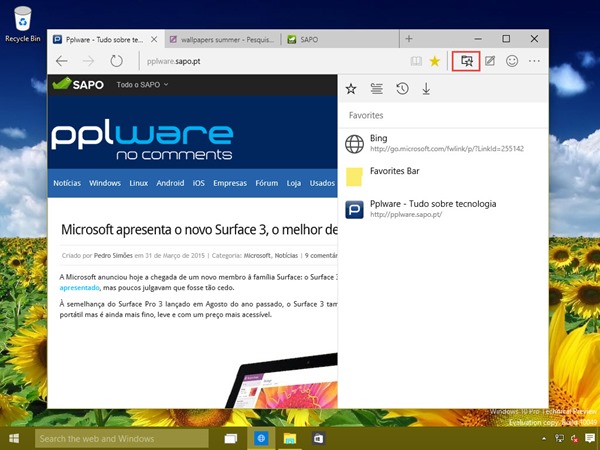Open the Usados menu item
The height and width of the screenshot is (450, 600).
click(322, 183)
